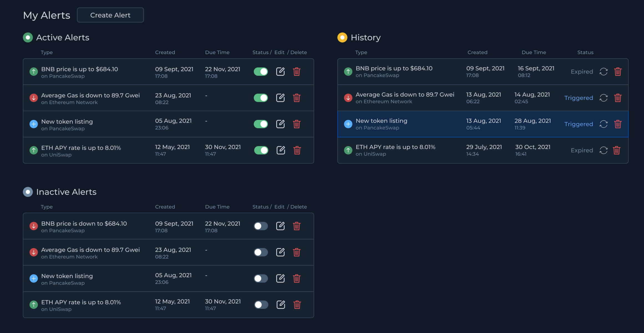The image size is (644, 333).
Task: Click the Triggered status of History New token listing
Action: click(x=579, y=124)
